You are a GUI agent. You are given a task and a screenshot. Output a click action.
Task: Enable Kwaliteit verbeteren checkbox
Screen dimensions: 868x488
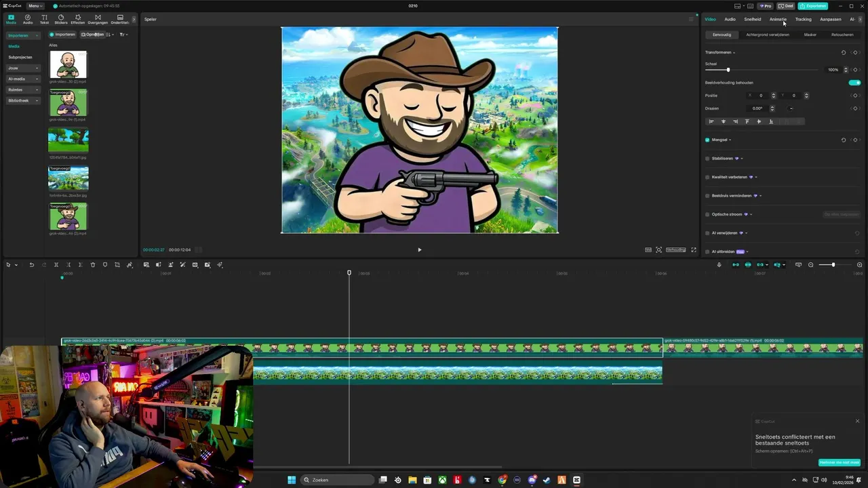(707, 177)
